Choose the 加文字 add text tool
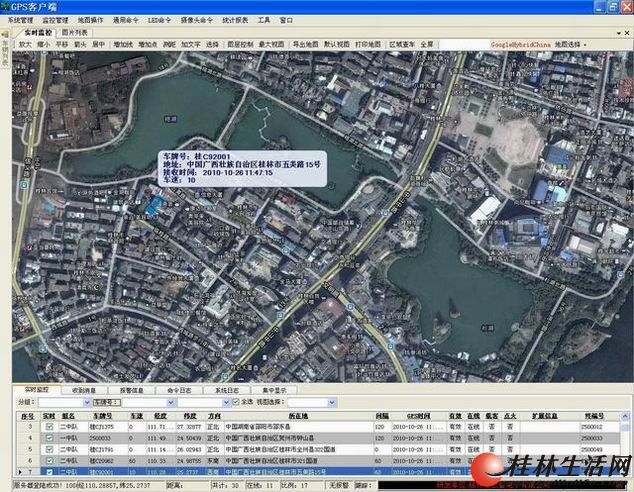The height and width of the screenshot is (492, 634). (x=190, y=44)
